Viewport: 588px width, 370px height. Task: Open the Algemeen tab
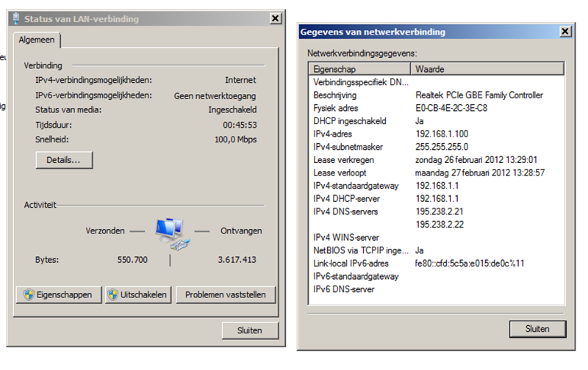tap(37, 40)
